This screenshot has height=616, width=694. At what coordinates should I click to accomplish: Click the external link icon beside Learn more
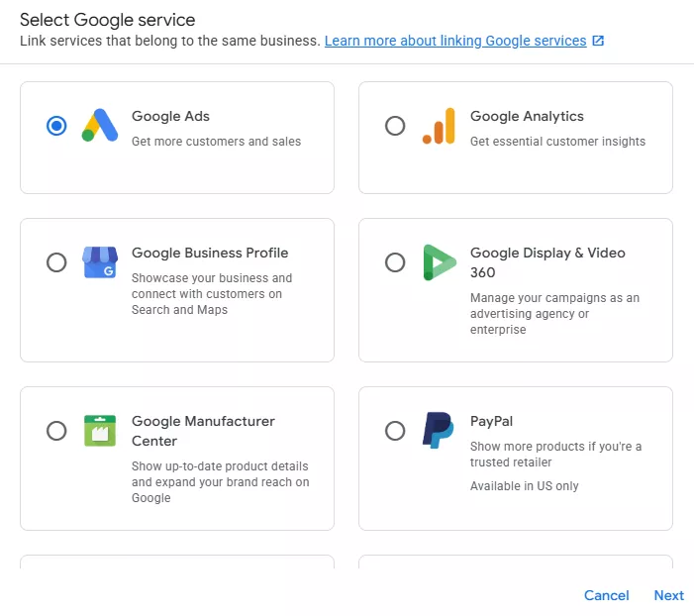pyautogui.click(x=598, y=42)
